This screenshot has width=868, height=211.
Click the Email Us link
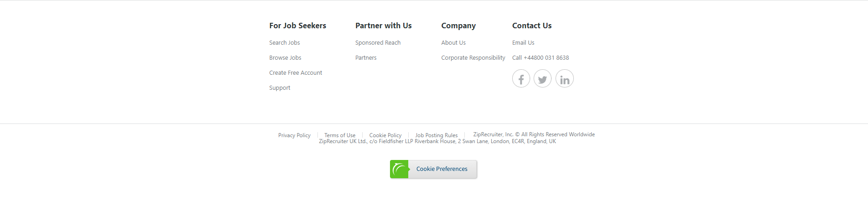point(523,43)
